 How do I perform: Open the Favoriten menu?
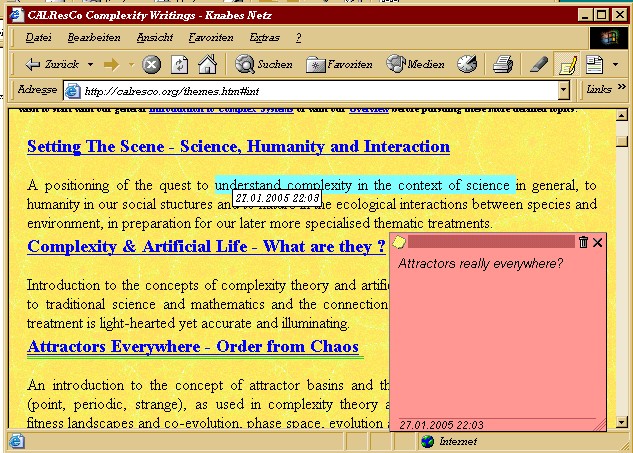[x=211, y=38]
